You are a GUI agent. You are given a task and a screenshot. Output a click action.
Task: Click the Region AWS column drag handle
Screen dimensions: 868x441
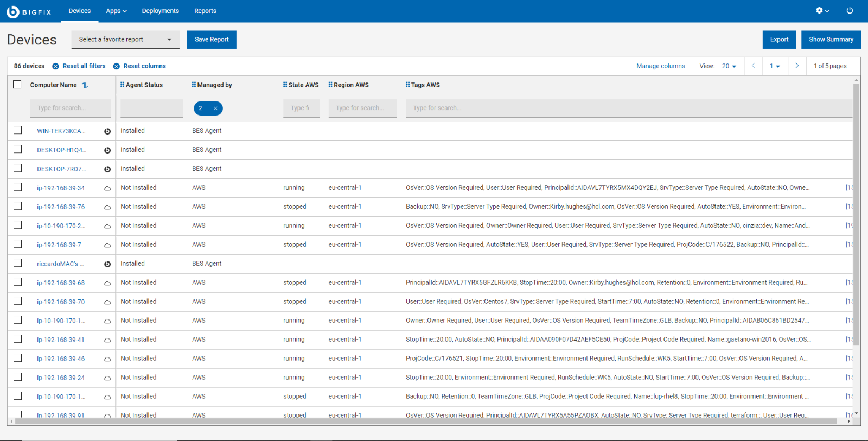click(330, 85)
